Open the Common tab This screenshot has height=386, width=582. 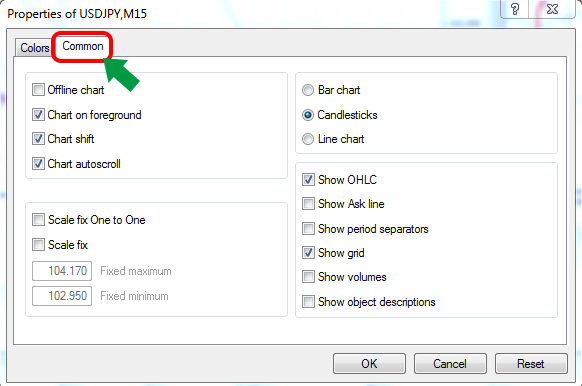(82, 46)
